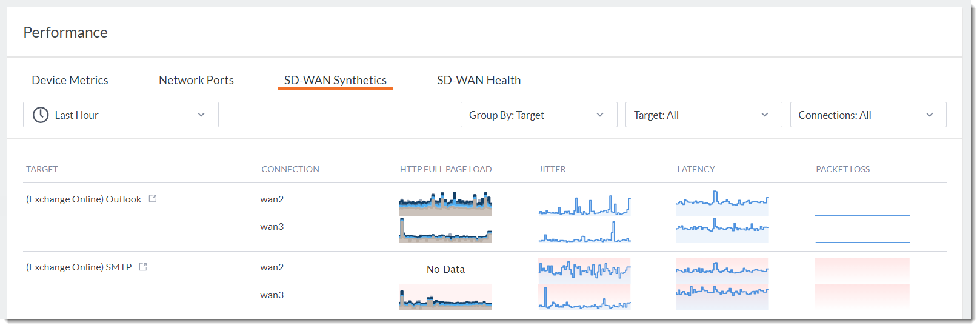Open the Connections: All filter dropdown
Viewport: 980px width, 328px height.
(867, 115)
